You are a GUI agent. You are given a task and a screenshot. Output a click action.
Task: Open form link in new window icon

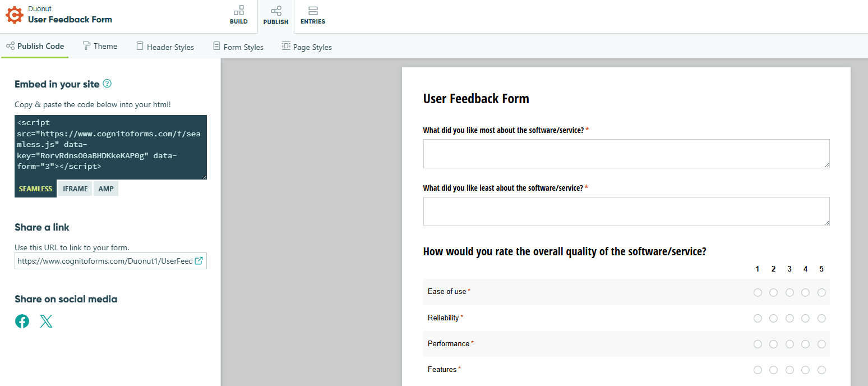pyautogui.click(x=198, y=260)
